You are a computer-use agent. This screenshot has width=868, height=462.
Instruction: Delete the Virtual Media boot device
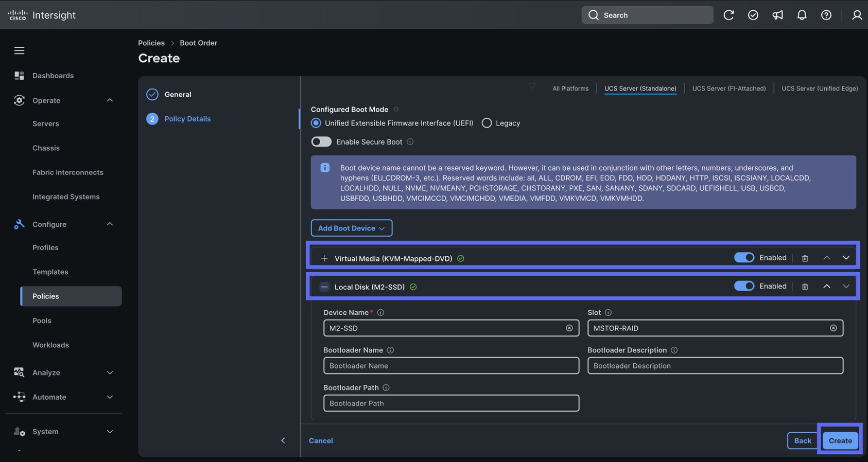coord(805,258)
